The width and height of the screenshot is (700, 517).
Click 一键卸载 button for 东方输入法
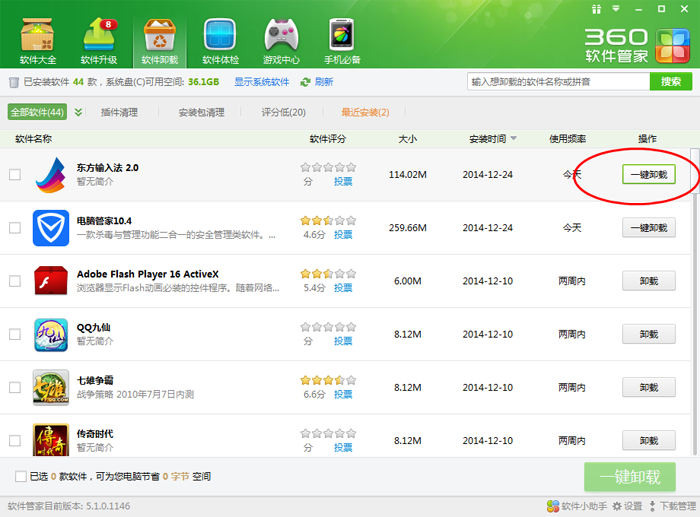(648, 174)
